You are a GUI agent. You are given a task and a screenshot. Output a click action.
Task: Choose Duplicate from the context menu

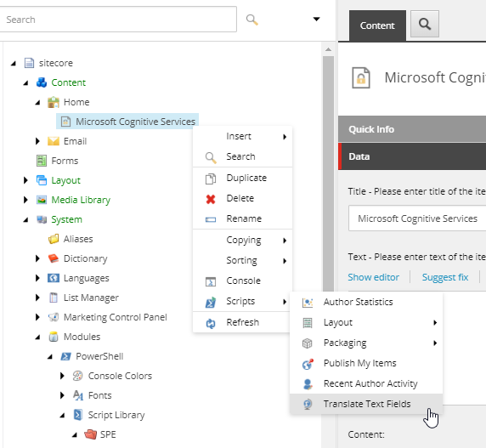tap(242, 178)
